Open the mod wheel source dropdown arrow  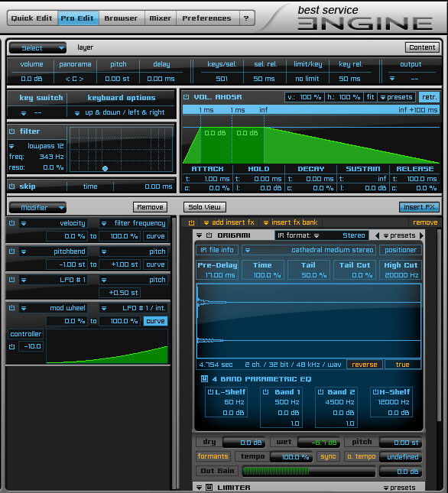[x=24, y=309]
